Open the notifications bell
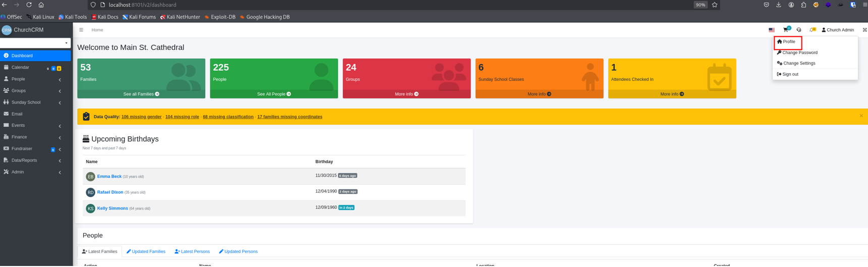The image size is (868, 267). pyautogui.click(x=812, y=30)
